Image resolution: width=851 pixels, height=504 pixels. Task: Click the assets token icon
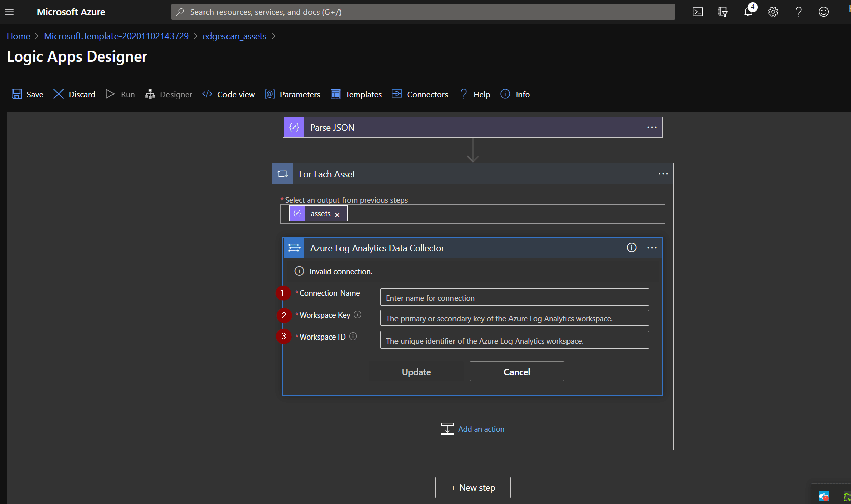[x=297, y=214]
